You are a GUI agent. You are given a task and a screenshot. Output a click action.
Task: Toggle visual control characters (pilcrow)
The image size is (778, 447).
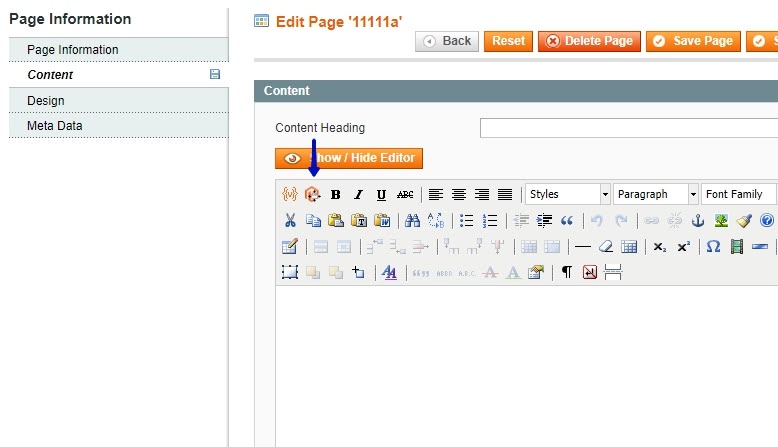coord(567,272)
